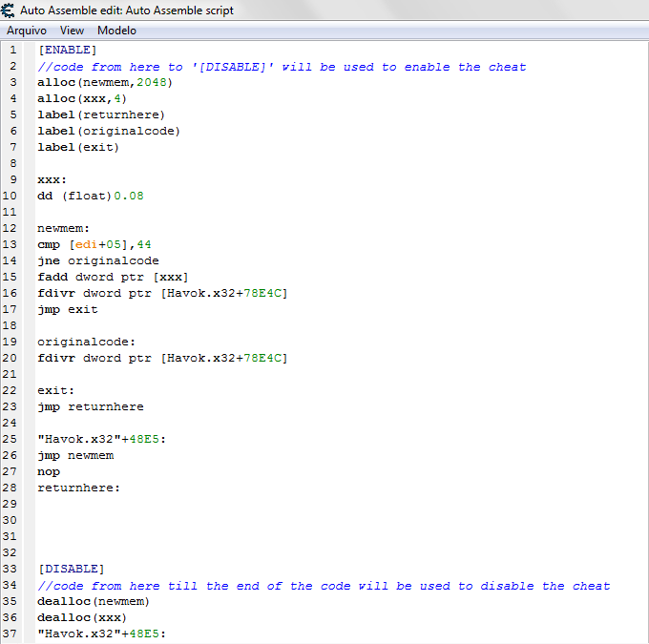The width and height of the screenshot is (649, 644).
Task: Click the jmp returnhere instruction
Action: coord(90,406)
